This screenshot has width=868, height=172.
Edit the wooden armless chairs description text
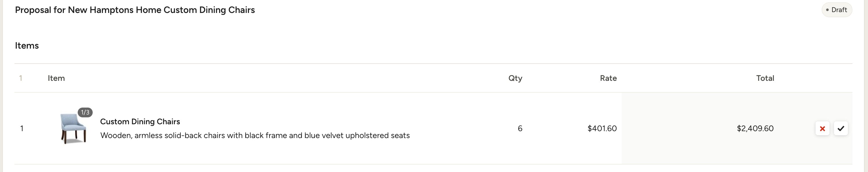tap(255, 136)
